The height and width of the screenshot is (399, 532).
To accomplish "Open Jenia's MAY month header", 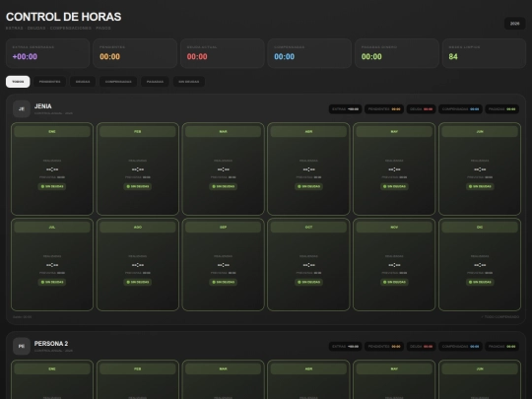I will pos(394,132).
